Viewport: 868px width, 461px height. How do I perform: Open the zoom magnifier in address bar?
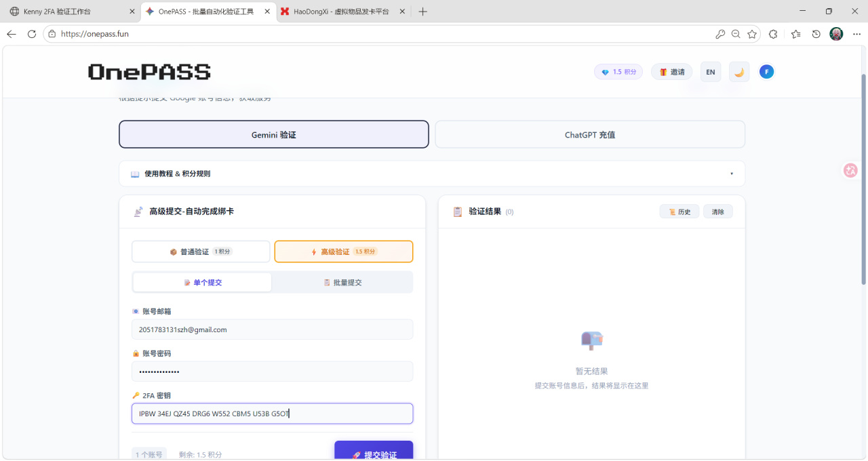[x=736, y=34]
